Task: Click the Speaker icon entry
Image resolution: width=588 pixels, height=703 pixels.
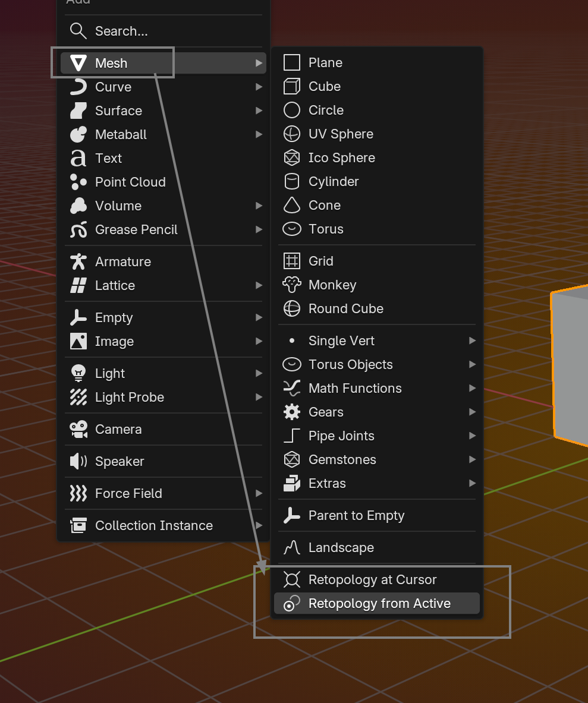Action: (78, 461)
